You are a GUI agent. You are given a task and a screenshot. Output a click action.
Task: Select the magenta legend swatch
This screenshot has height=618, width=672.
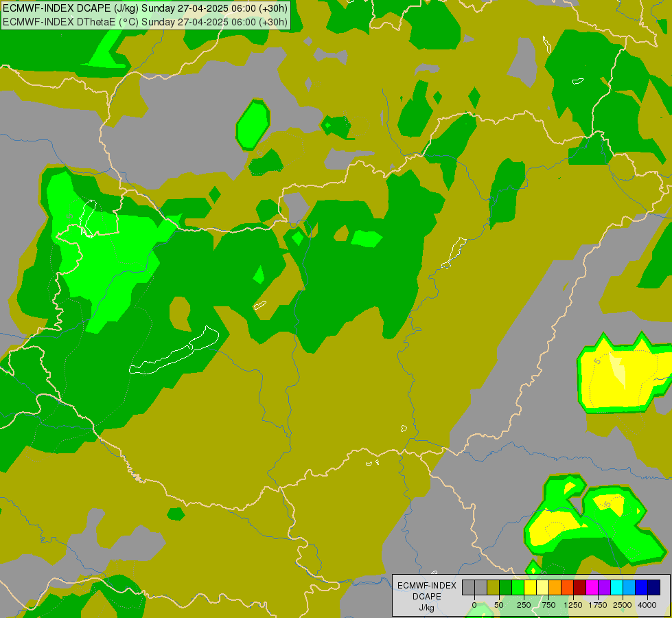click(x=592, y=588)
